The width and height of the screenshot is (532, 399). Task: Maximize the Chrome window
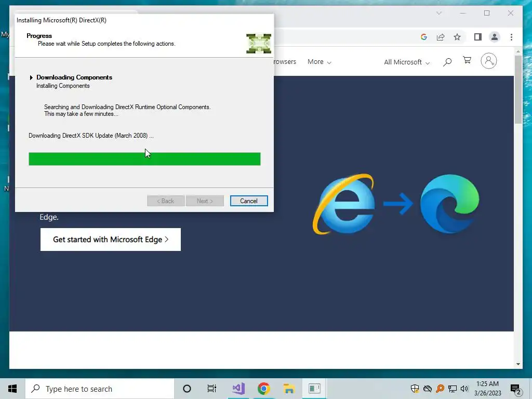[x=487, y=13]
